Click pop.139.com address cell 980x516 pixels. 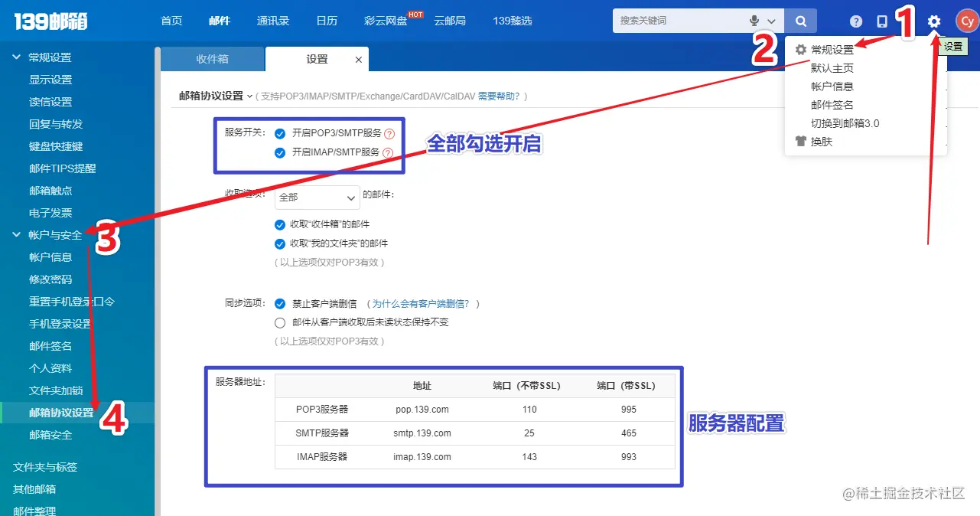(422, 410)
